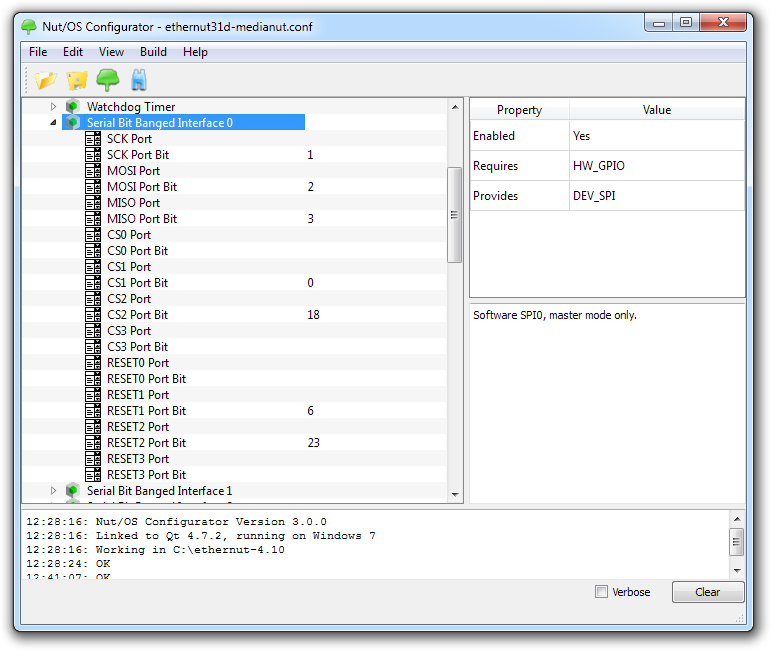
Task: Click the Property column header
Action: pyautogui.click(x=519, y=109)
